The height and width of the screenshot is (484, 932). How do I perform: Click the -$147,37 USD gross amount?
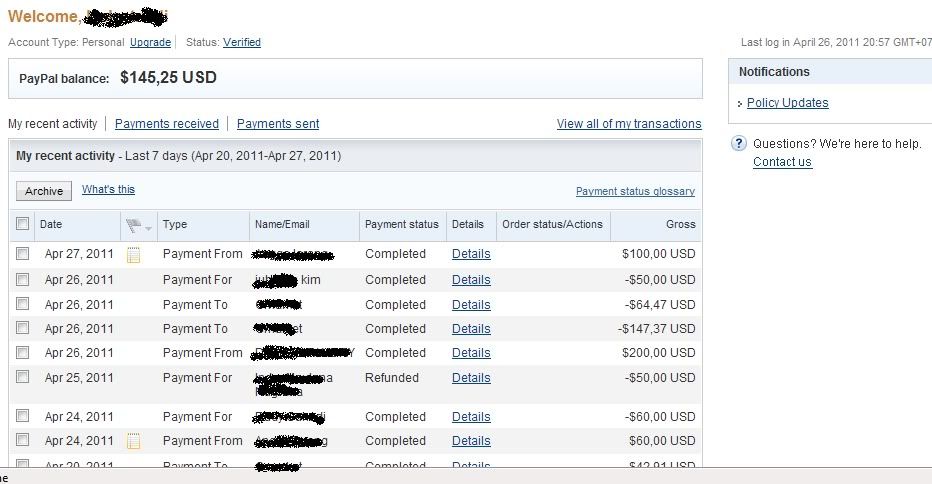[656, 329]
